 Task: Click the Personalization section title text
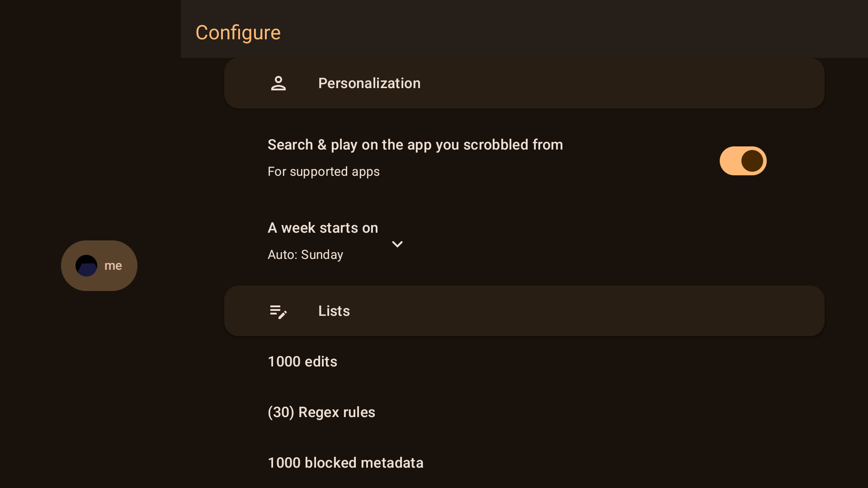tap(369, 84)
